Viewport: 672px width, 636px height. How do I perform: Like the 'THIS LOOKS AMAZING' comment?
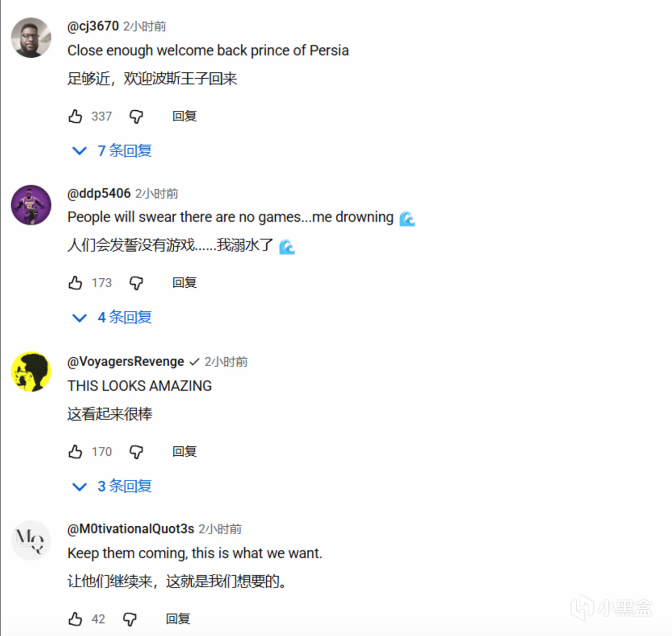pos(76,452)
